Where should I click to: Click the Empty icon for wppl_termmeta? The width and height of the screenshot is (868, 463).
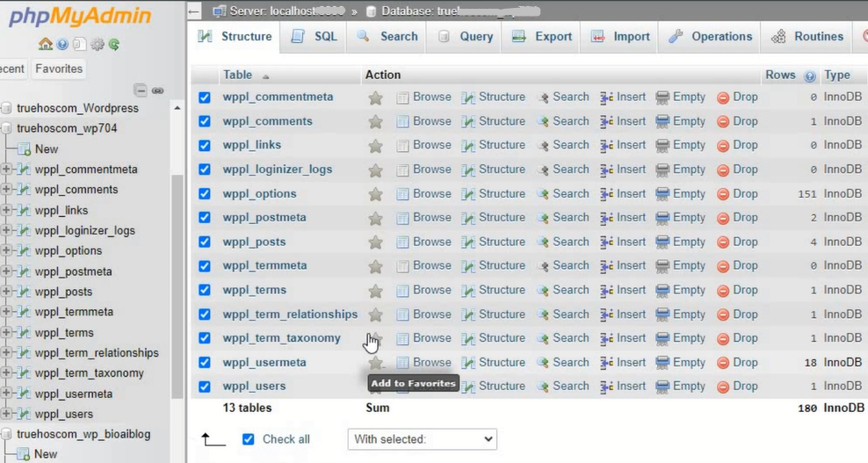tap(662, 266)
